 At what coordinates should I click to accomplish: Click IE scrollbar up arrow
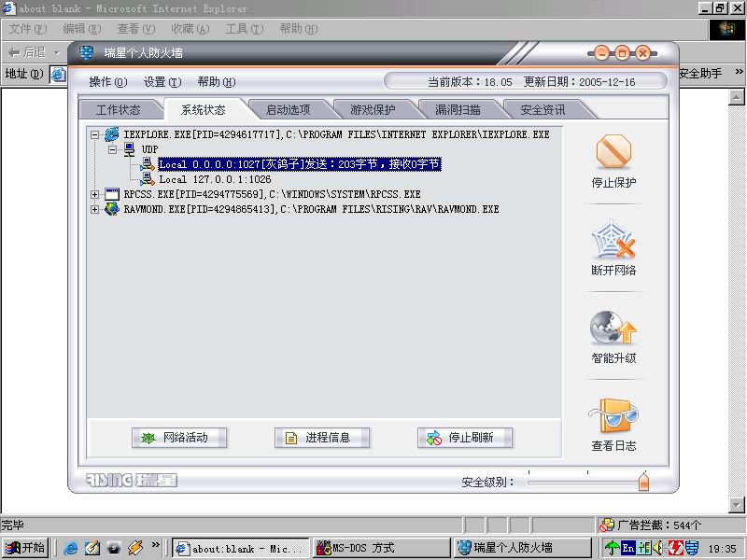[x=736, y=97]
